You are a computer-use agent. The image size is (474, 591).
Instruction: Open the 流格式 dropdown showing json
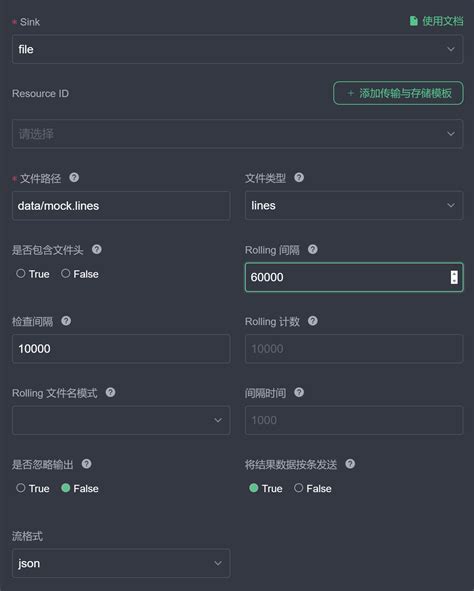(121, 563)
